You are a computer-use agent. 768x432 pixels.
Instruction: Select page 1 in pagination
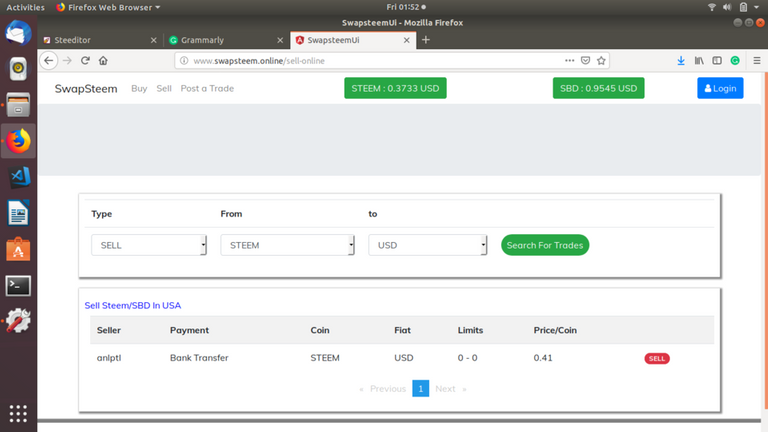point(421,388)
